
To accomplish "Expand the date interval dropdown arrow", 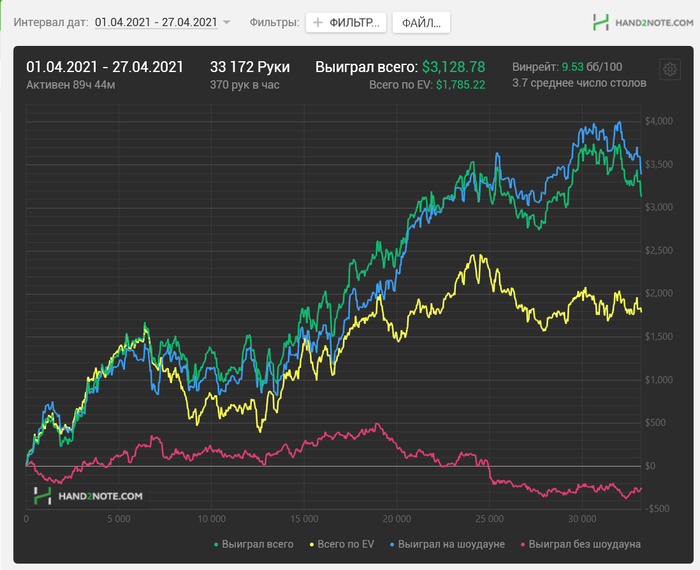I will [x=226, y=22].
